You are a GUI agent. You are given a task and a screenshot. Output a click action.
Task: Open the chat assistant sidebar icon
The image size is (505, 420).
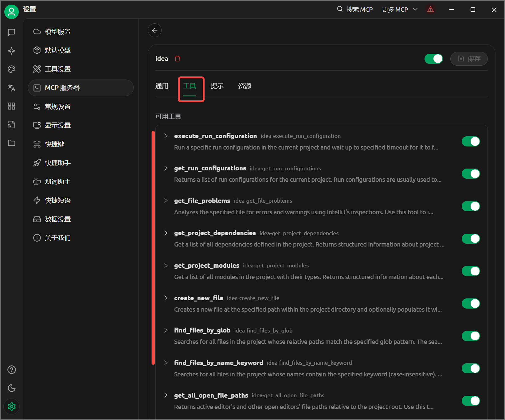click(x=12, y=32)
